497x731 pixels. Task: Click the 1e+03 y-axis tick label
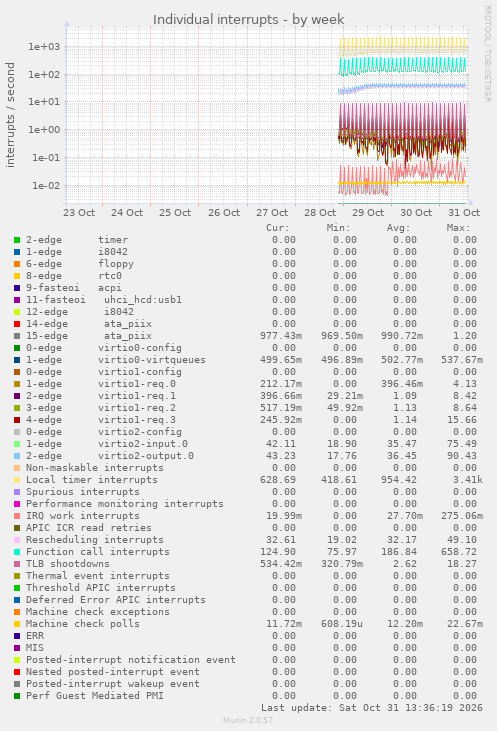point(44,47)
